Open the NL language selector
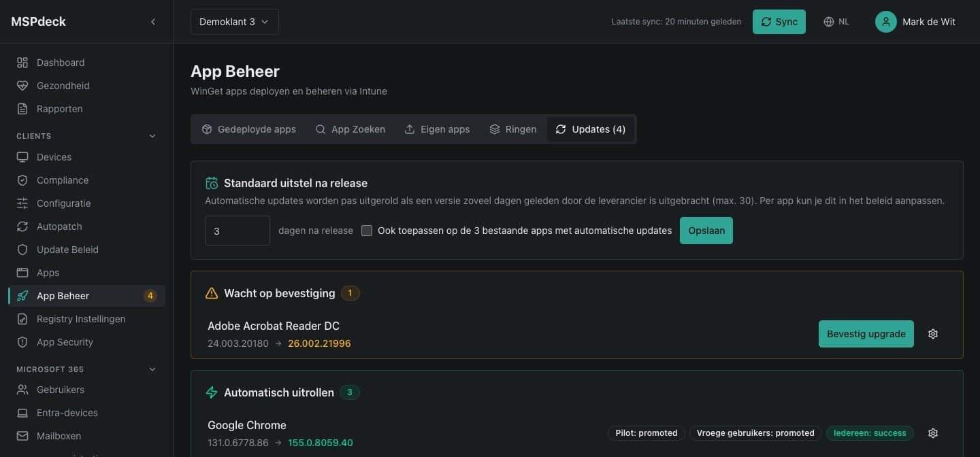The image size is (980, 457). 836,22
